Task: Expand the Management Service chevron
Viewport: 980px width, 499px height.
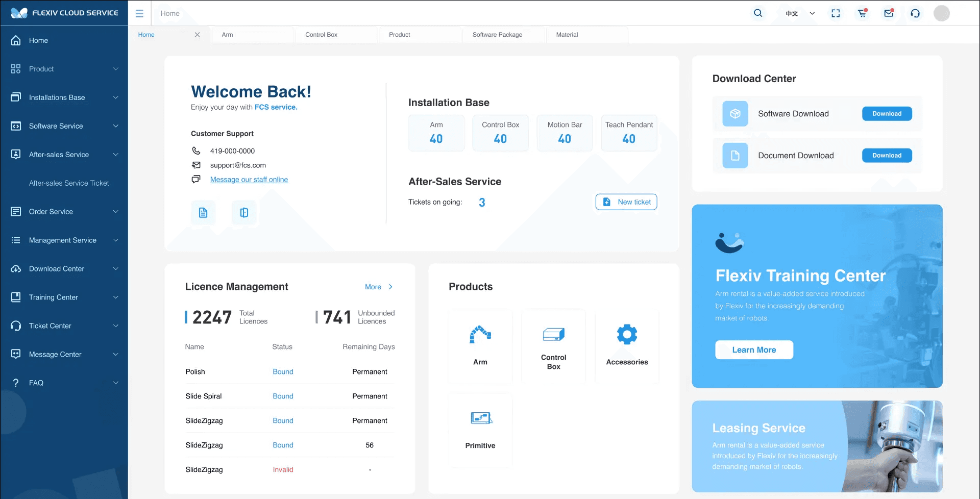Action: click(x=116, y=240)
